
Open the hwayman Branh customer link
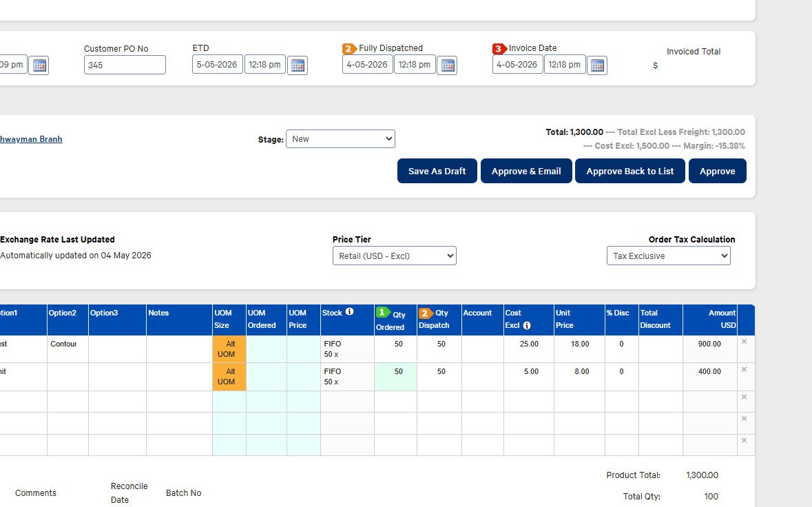[31, 138]
